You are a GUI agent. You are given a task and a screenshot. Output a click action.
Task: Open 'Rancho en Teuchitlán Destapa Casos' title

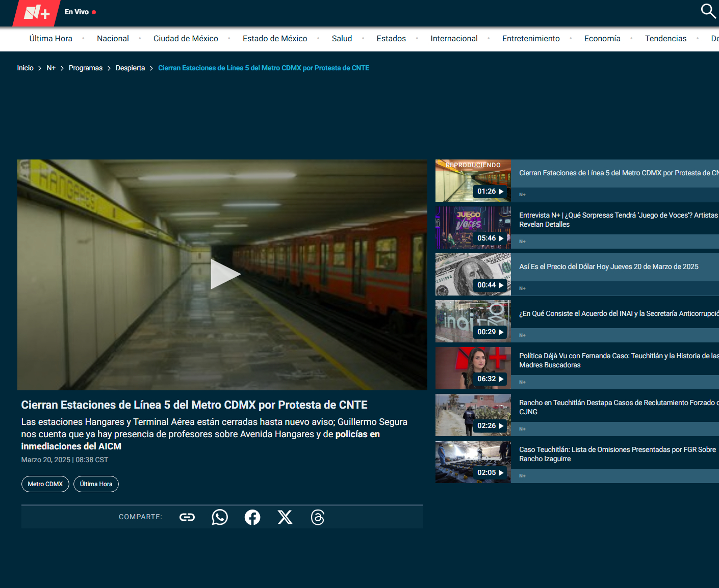619,408
